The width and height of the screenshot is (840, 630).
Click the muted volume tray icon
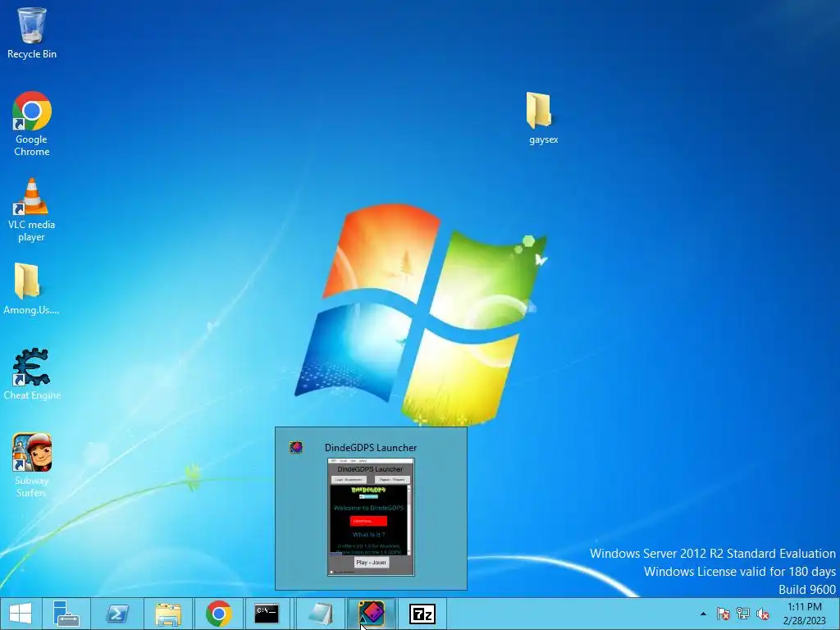[763, 614]
